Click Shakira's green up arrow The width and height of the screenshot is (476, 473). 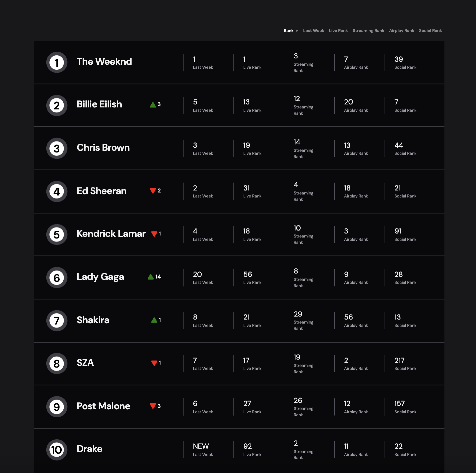coord(154,320)
